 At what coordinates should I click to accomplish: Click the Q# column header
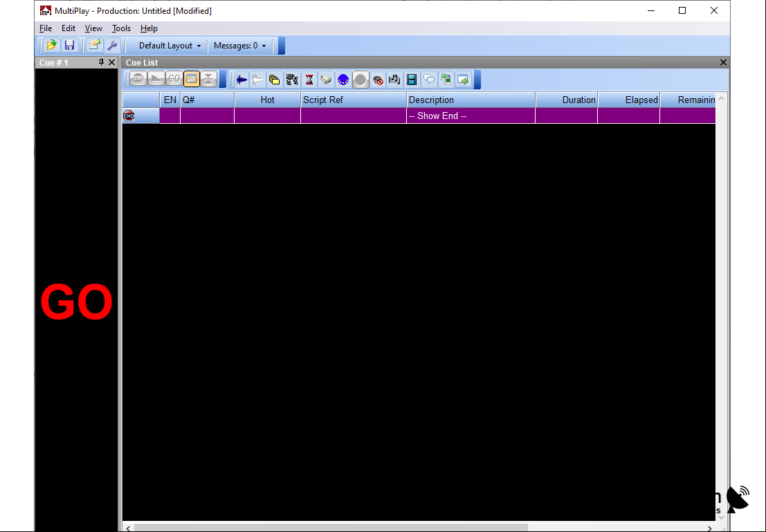tap(208, 100)
